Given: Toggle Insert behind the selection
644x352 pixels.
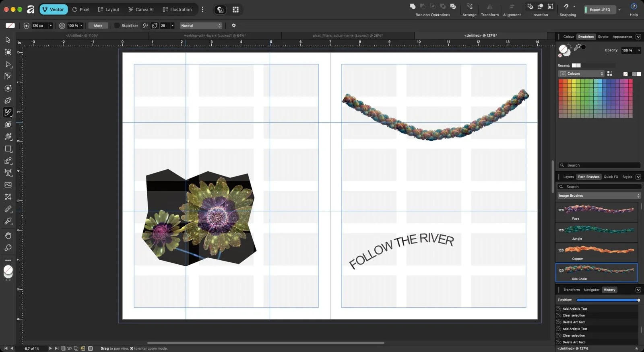Looking at the screenshot, I should click(x=530, y=6).
